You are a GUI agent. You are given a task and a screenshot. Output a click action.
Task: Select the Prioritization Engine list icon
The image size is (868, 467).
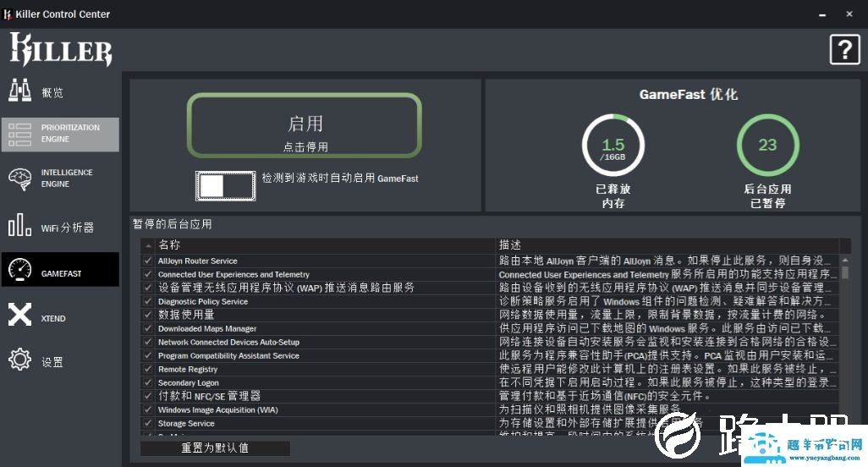pyautogui.click(x=20, y=135)
